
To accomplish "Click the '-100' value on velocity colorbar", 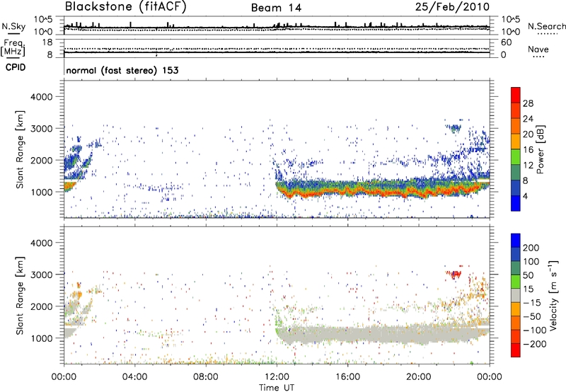I will [x=535, y=330].
